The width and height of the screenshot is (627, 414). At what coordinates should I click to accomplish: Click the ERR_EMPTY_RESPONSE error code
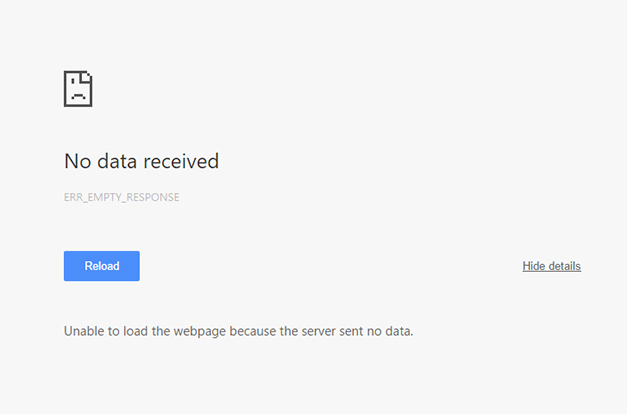122,197
